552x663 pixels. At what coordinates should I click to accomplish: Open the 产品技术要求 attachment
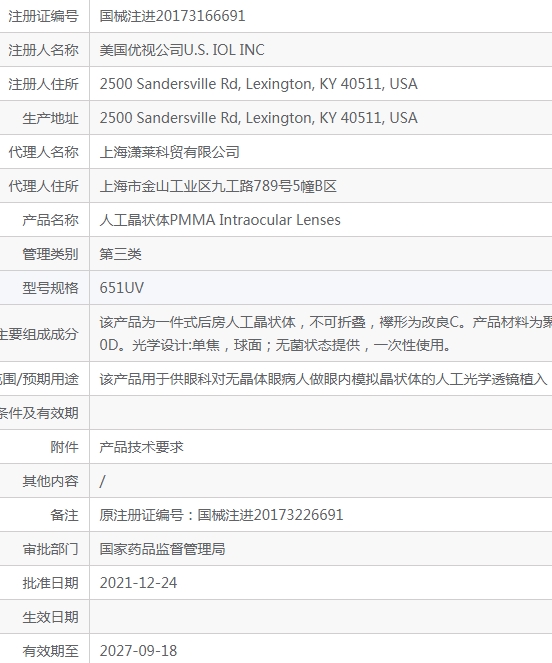point(141,447)
